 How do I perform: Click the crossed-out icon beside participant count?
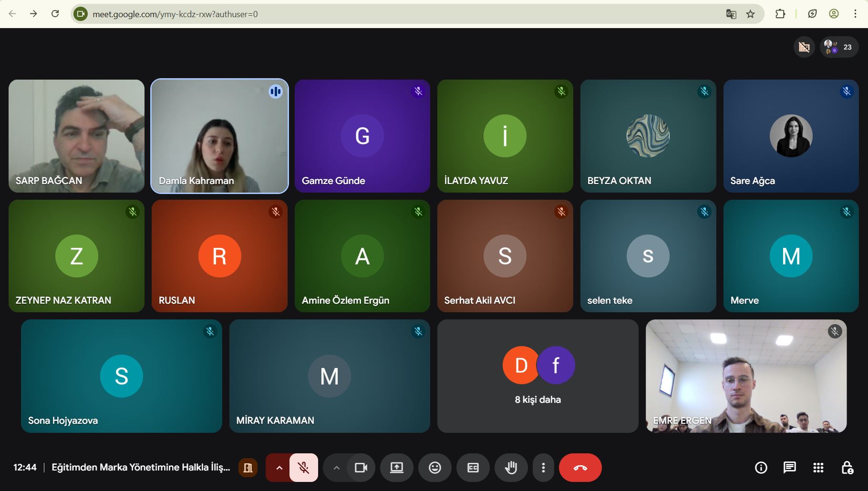[x=804, y=47]
